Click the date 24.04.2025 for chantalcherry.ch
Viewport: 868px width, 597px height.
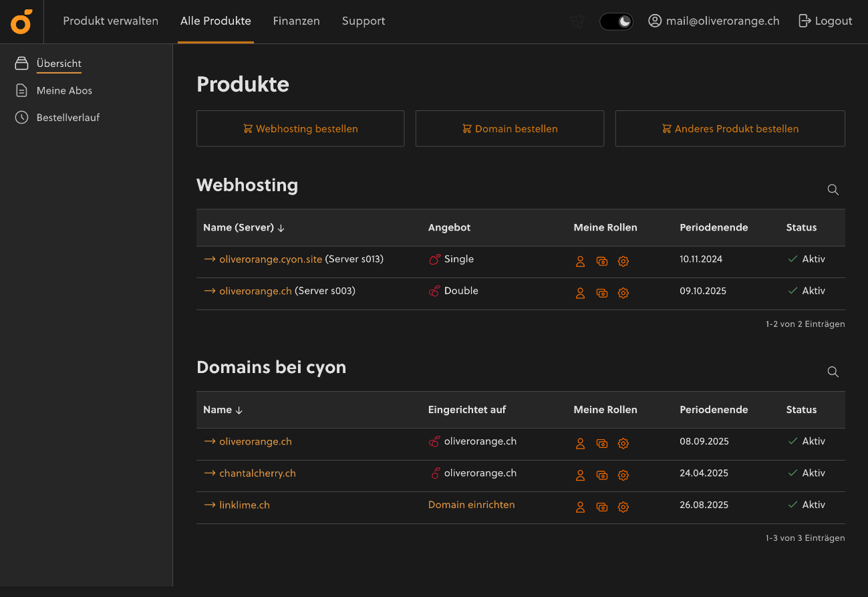(x=704, y=473)
